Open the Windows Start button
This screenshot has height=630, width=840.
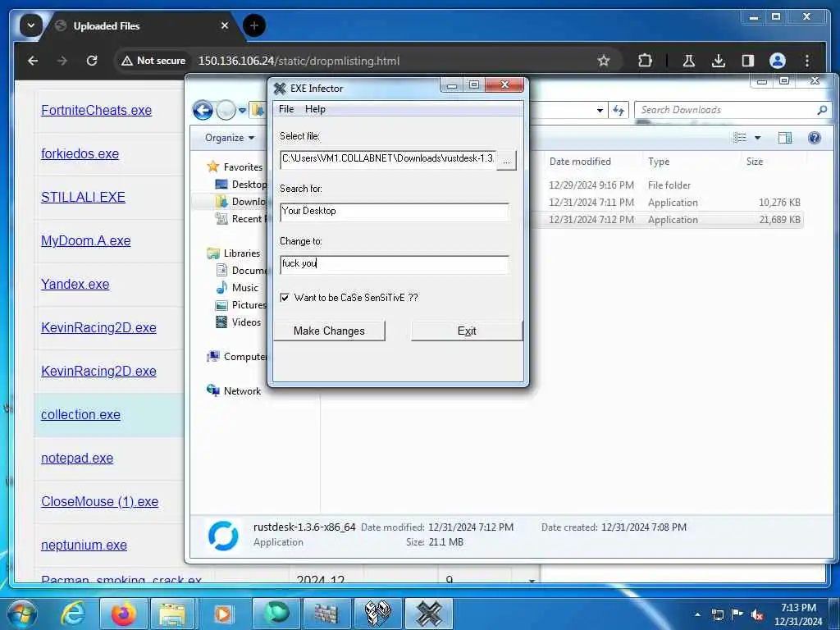(21, 614)
